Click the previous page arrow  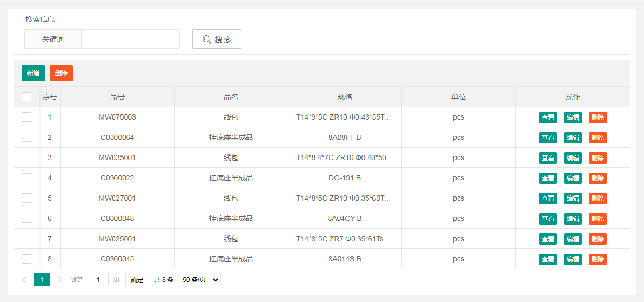click(x=24, y=280)
